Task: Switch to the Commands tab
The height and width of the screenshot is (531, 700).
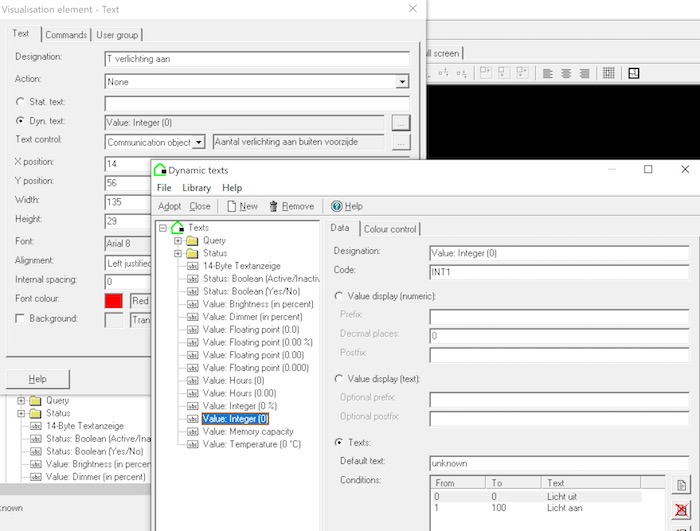Action: point(66,35)
